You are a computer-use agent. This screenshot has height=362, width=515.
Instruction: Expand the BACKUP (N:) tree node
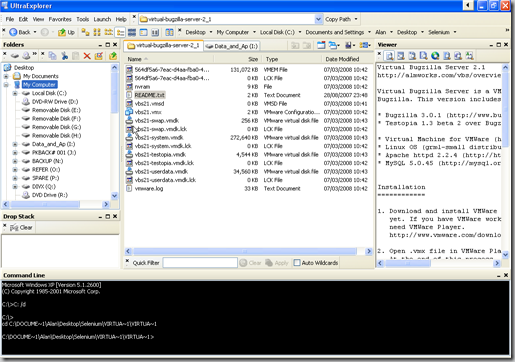pos(15,161)
